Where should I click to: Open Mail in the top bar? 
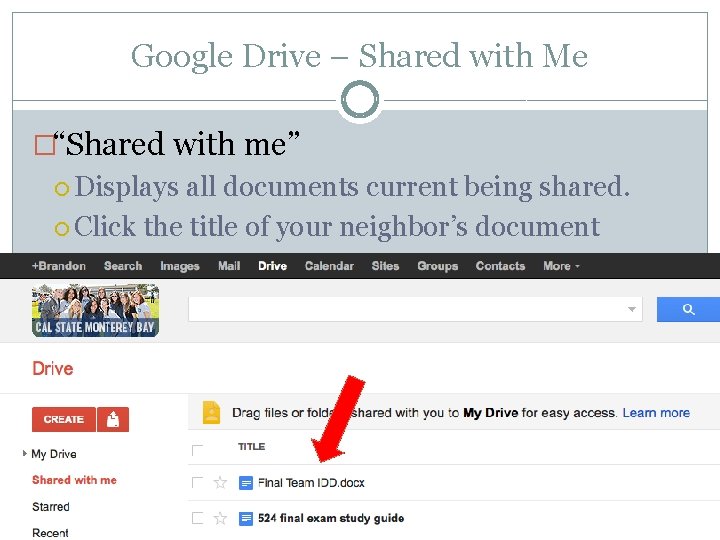(229, 266)
